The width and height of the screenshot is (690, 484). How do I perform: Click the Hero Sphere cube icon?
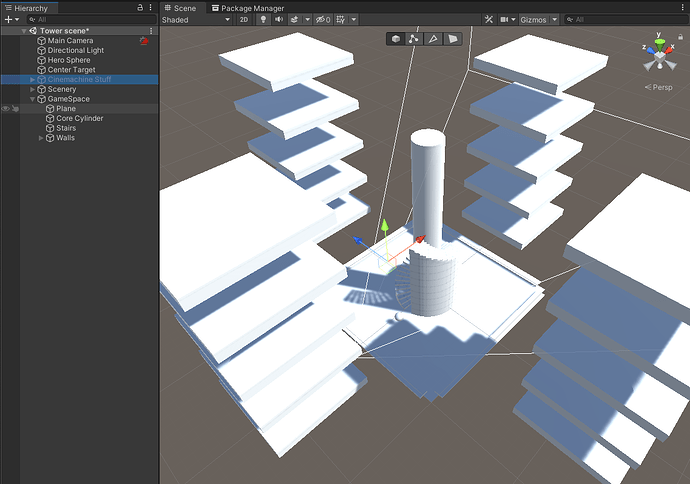point(41,60)
